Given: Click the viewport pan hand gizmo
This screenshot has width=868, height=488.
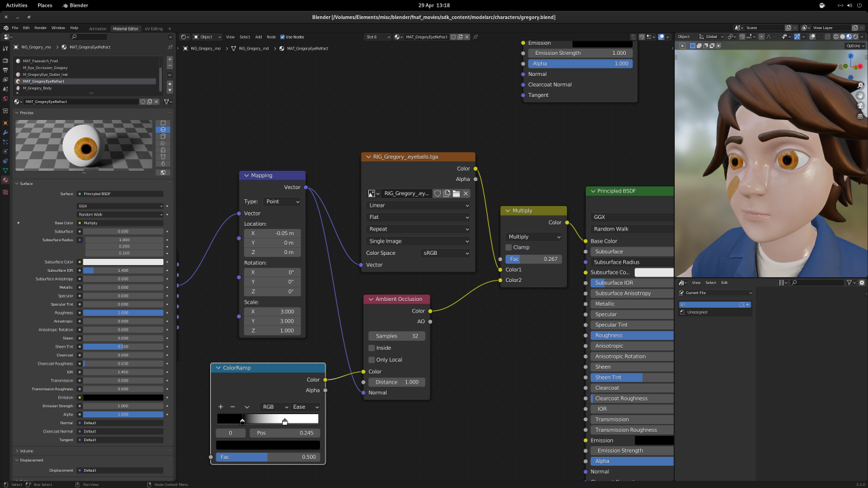Looking at the screenshot, I should pyautogui.click(x=860, y=96).
